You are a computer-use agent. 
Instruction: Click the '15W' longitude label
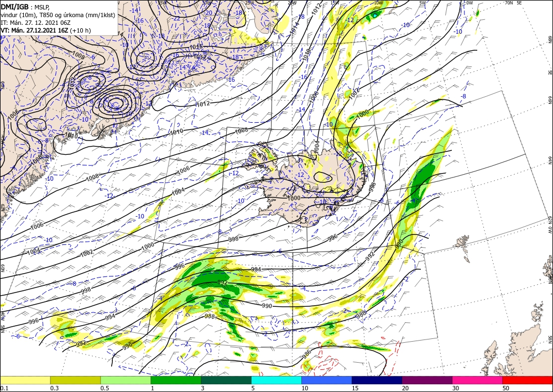click(335, 2)
